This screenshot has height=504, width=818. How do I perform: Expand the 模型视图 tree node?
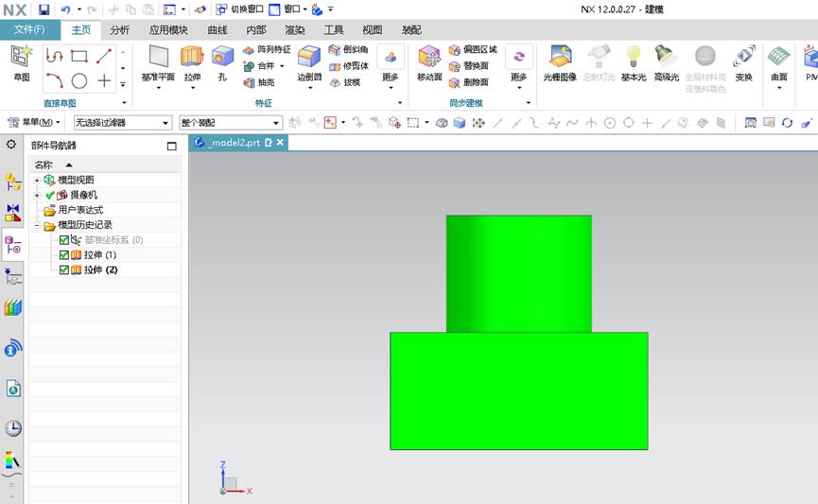[37, 180]
